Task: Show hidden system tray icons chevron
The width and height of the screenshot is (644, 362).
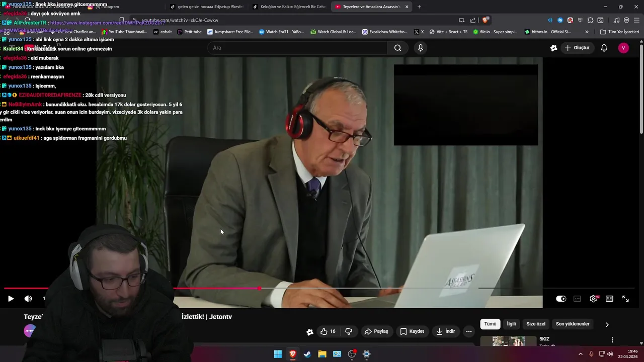Action: [x=580, y=354]
